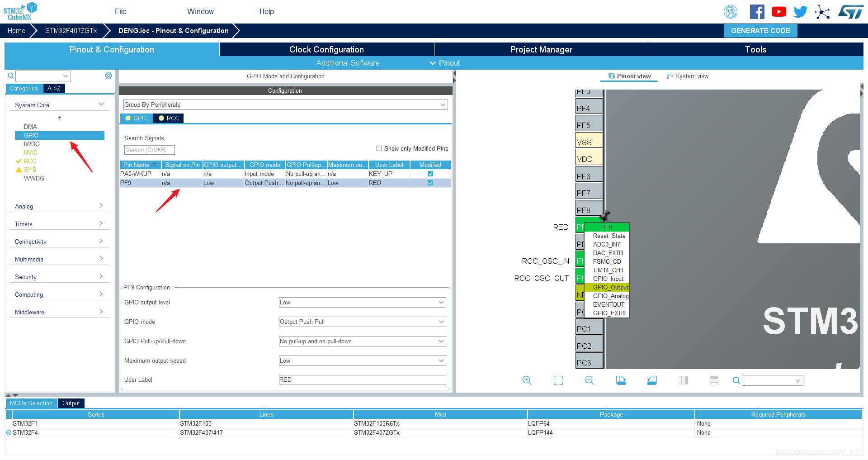Click the Pinout view chip icon
Image resolution: width=868 pixels, height=460 pixels.
pos(612,76)
